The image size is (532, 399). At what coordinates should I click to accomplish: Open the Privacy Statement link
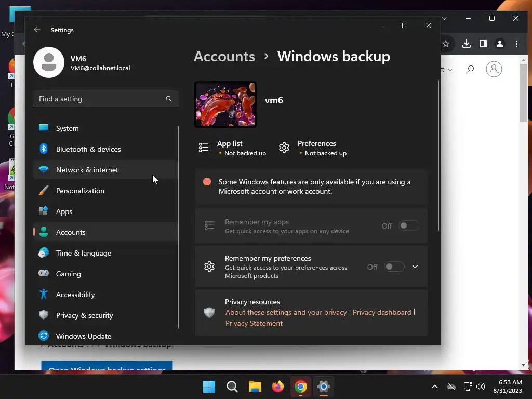254,323
